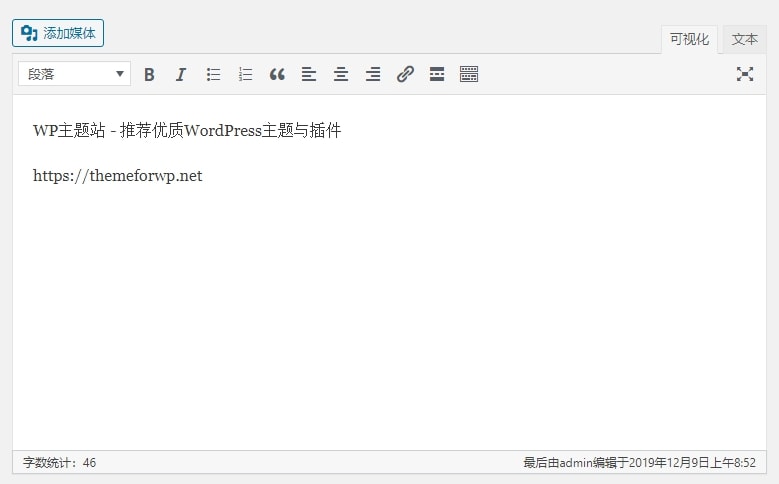Image resolution: width=779 pixels, height=484 pixels.
Task: Click the last edited by admin status
Action: [639, 463]
